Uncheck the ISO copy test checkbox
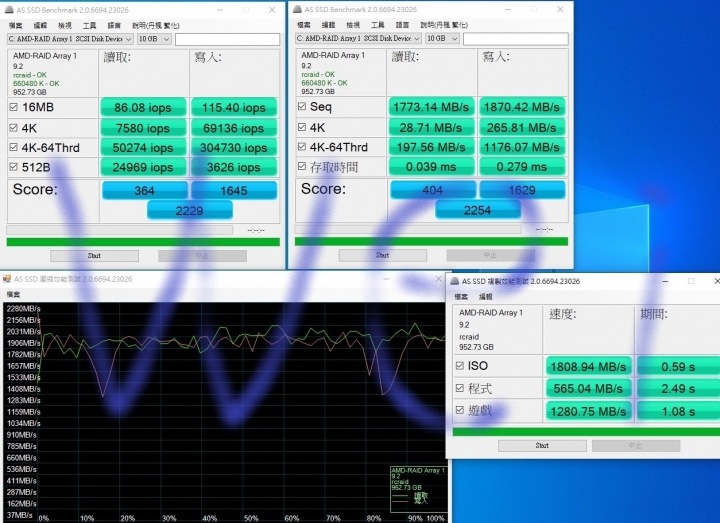Viewport: 720px width, 523px height. [x=460, y=366]
